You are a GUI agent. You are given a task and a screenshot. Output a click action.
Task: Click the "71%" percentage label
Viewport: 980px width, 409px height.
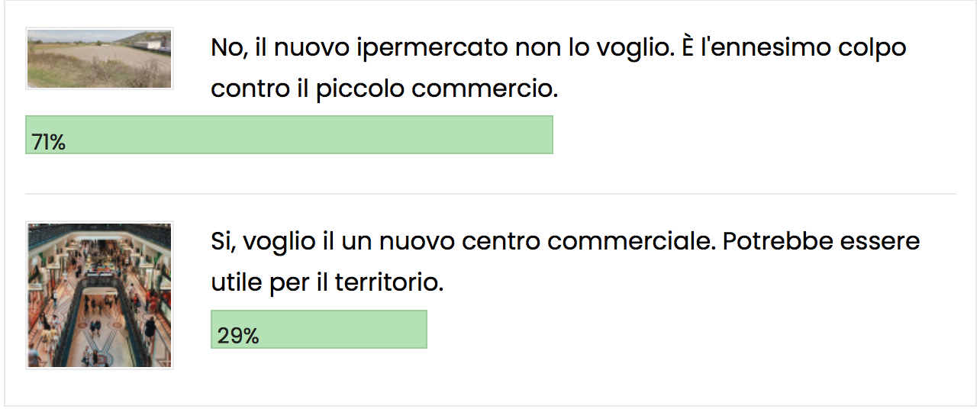pos(49,142)
